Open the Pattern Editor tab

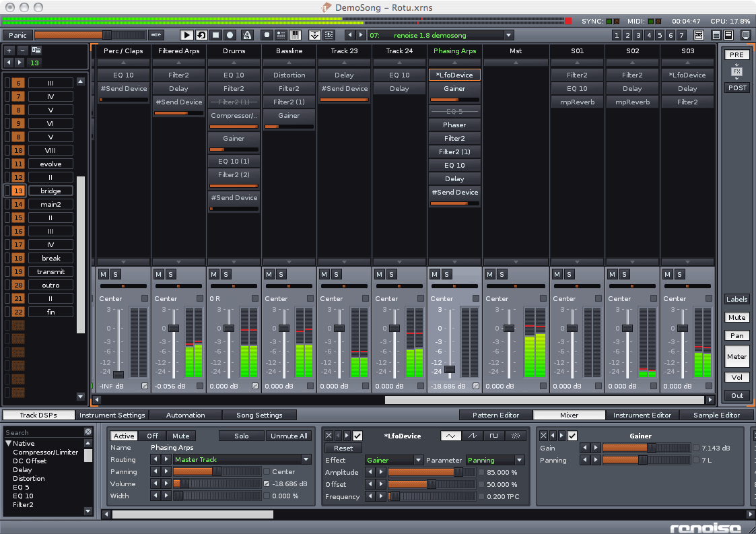tap(495, 415)
